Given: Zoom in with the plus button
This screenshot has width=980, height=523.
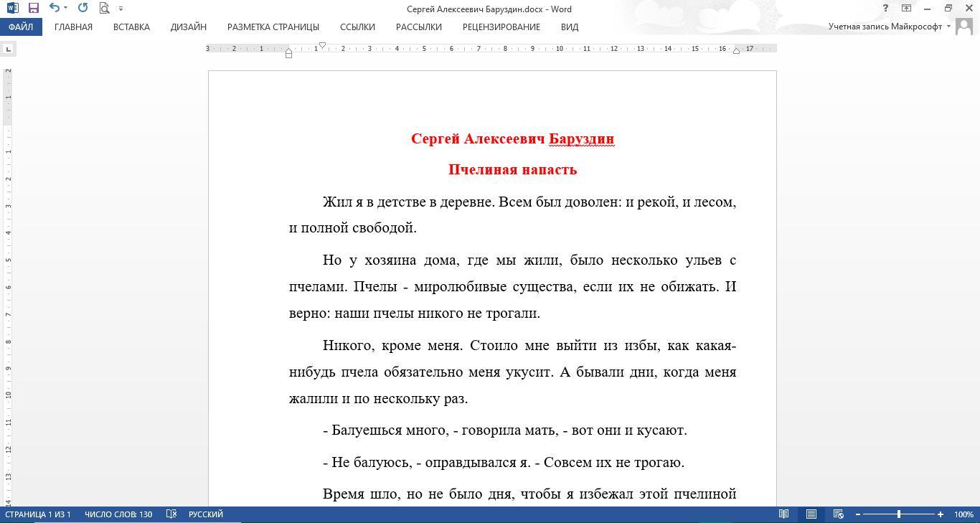Looking at the screenshot, I should point(941,514).
